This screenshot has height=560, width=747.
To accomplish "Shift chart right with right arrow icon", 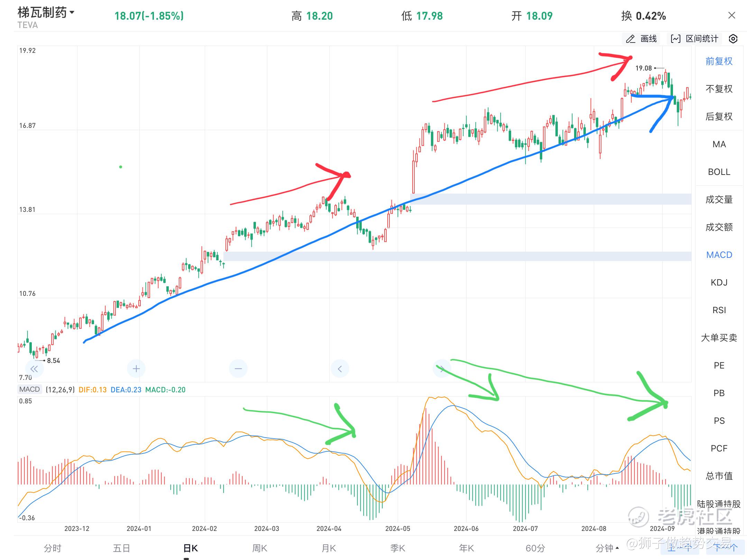I will pyautogui.click(x=442, y=368).
